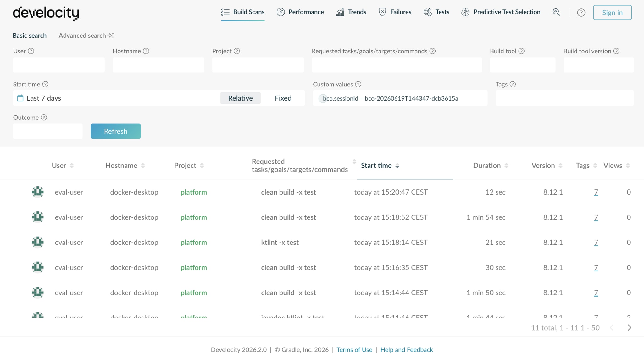Click the Build tool version help icon
Viewport: 644px width, 362px height.
click(x=616, y=51)
